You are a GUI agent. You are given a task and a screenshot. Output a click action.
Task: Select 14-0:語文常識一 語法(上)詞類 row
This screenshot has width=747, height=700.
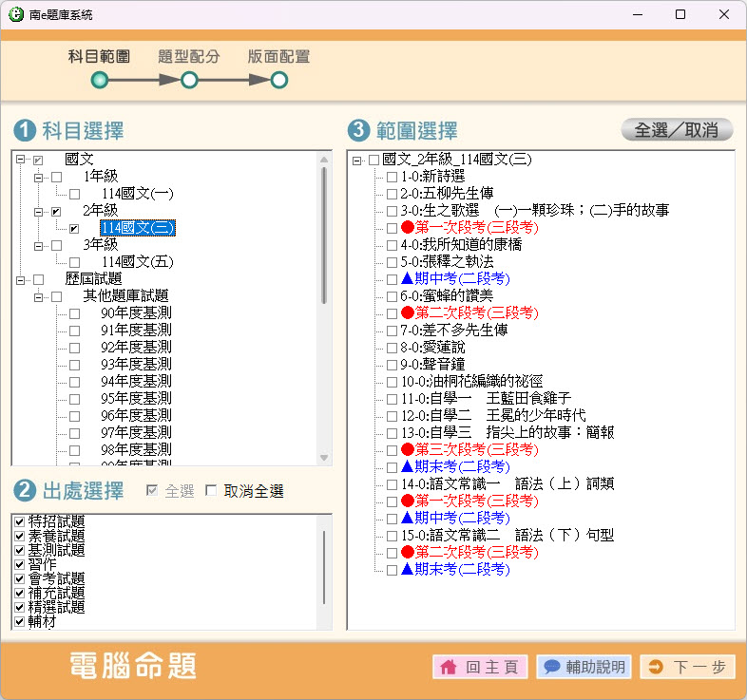pos(507,484)
